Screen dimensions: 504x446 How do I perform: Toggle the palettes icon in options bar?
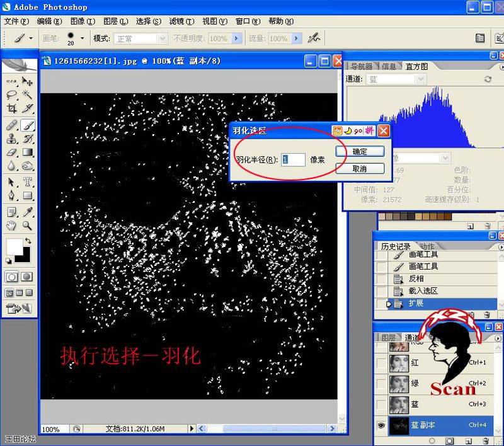[x=480, y=38]
